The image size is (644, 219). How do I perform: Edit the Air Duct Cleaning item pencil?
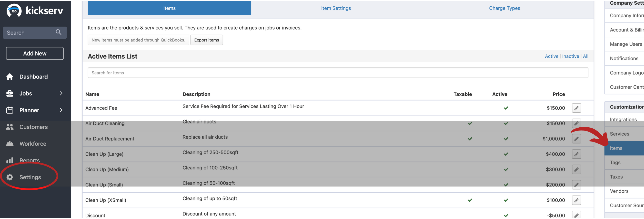pos(576,123)
